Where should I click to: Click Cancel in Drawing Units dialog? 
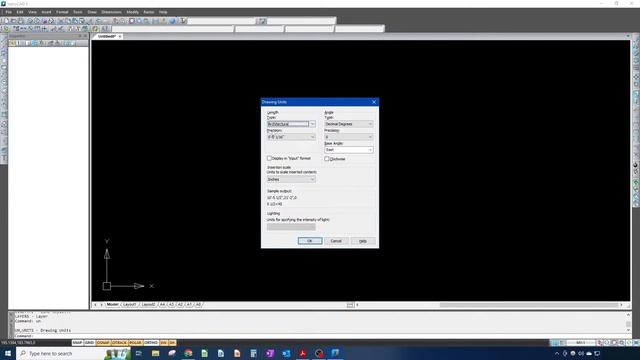(x=336, y=241)
